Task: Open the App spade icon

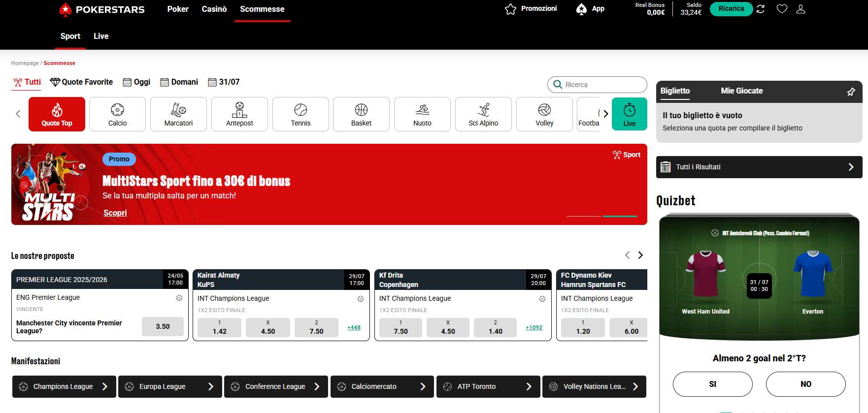Action: (x=581, y=9)
